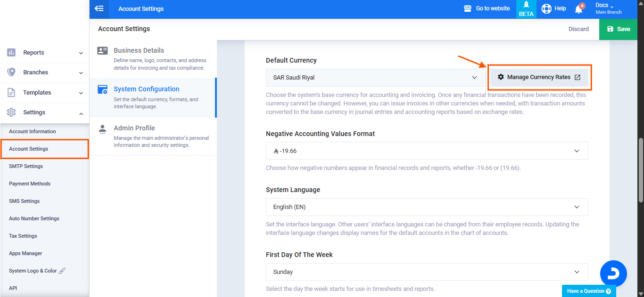The image size is (644, 297).
Task: Open SMTP Settings in sidebar
Action: pyautogui.click(x=26, y=166)
